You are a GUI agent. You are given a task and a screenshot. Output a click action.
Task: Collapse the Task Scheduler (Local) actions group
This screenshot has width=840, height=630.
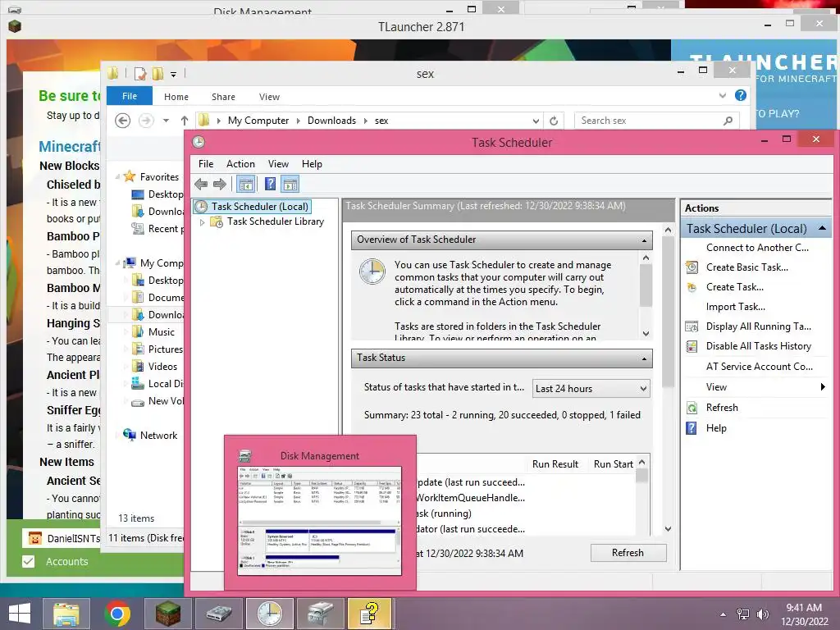pos(822,229)
